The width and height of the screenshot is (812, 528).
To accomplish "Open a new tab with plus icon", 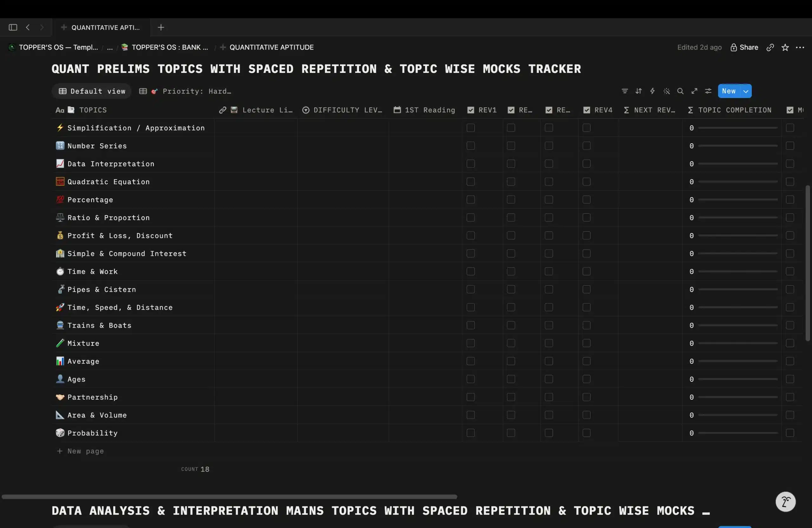I will pyautogui.click(x=161, y=27).
